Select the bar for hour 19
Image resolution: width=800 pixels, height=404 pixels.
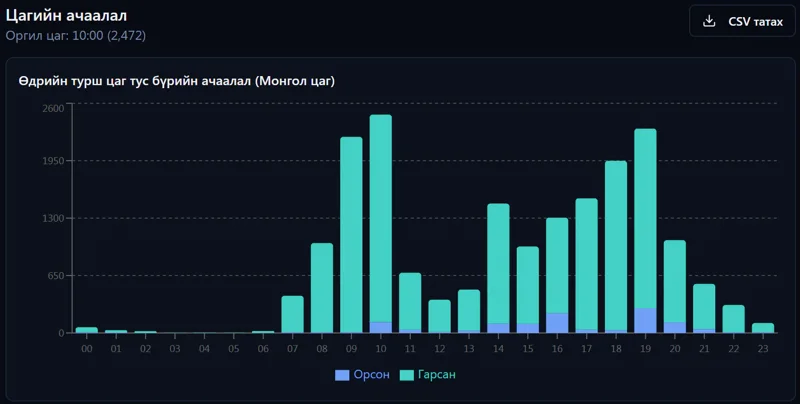645,231
